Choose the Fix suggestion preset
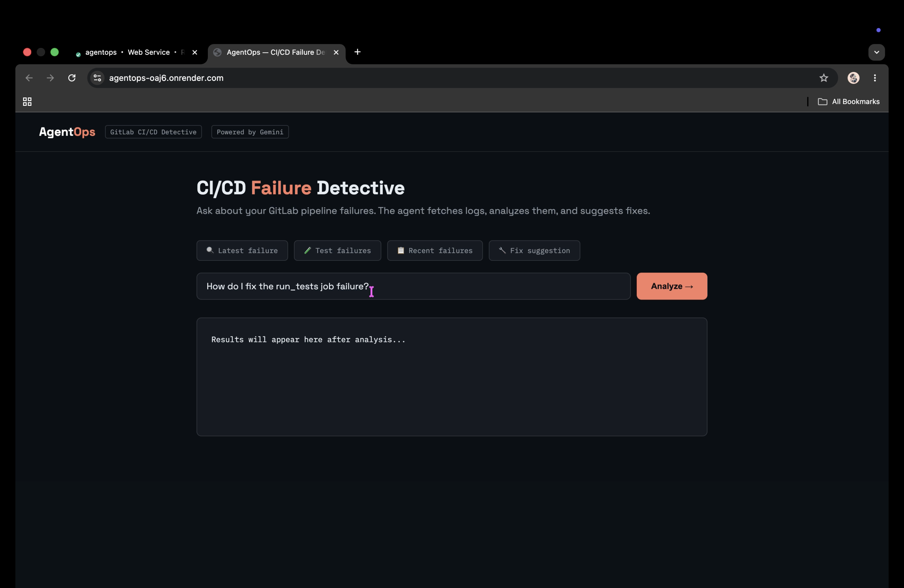The height and width of the screenshot is (588, 904). click(x=534, y=250)
